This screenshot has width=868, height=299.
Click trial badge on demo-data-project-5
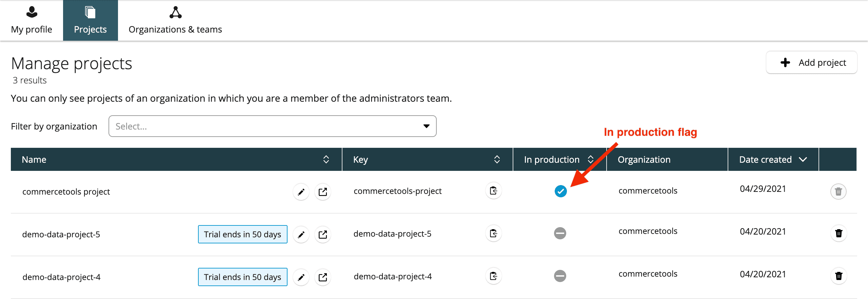[242, 234]
